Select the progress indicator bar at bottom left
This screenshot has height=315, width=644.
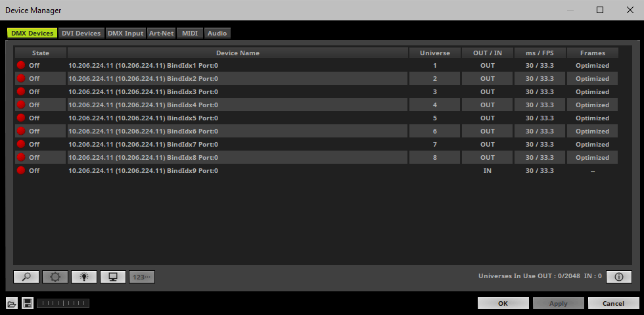(63, 303)
